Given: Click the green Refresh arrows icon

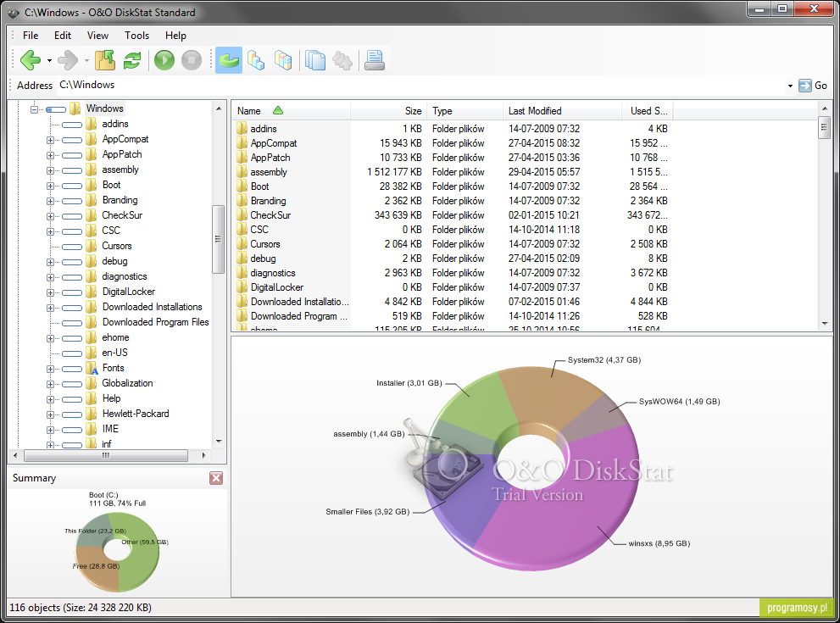Looking at the screenshot, I should pyautogui.click(x=132, y=60).
